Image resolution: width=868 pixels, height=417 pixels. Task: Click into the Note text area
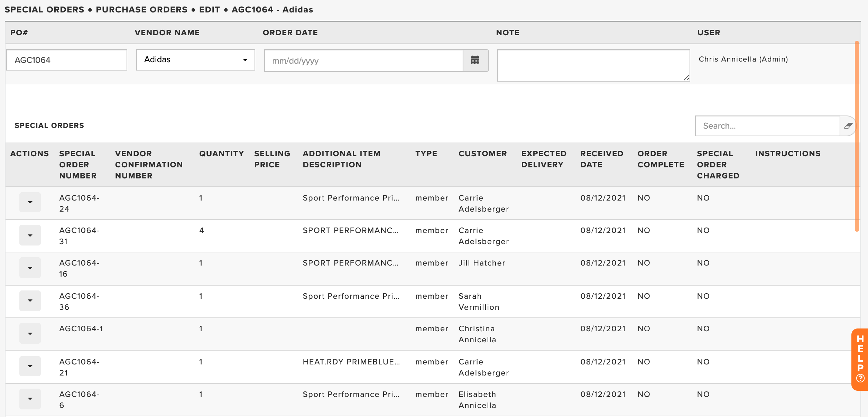tap(593, 65)
